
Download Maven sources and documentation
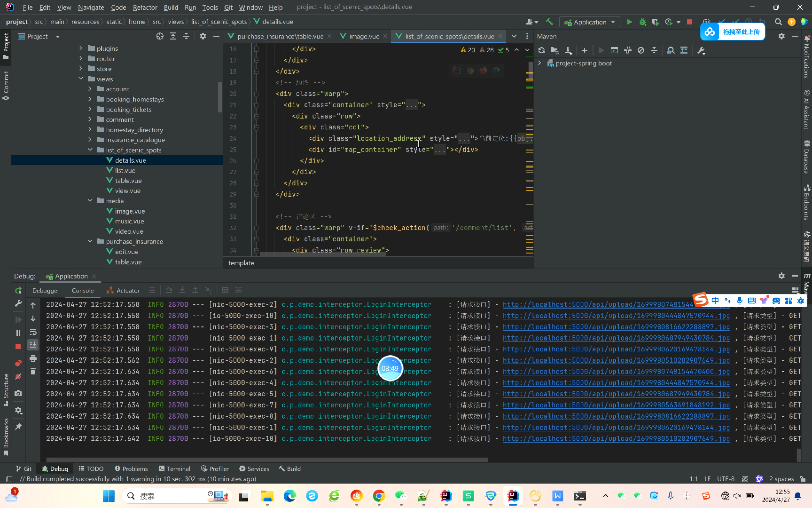coord(568,50)
